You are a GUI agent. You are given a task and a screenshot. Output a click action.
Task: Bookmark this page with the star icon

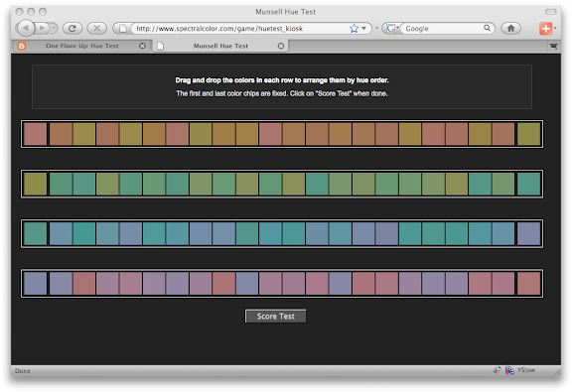tap(354, 29)
